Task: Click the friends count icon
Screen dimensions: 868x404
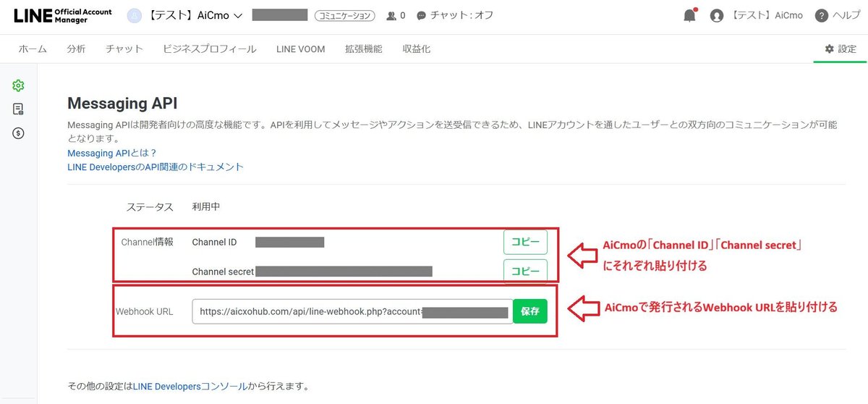Action: point(392,15)
